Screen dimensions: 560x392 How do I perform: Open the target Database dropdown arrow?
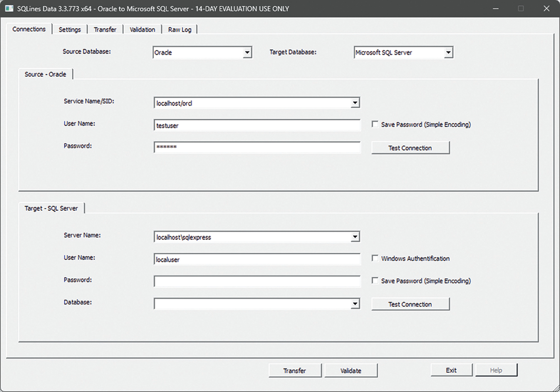355,304
